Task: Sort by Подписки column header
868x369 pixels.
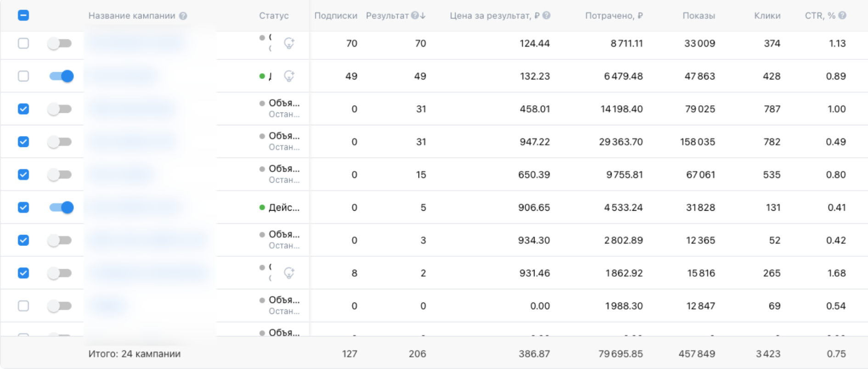Action: [336, 16]
